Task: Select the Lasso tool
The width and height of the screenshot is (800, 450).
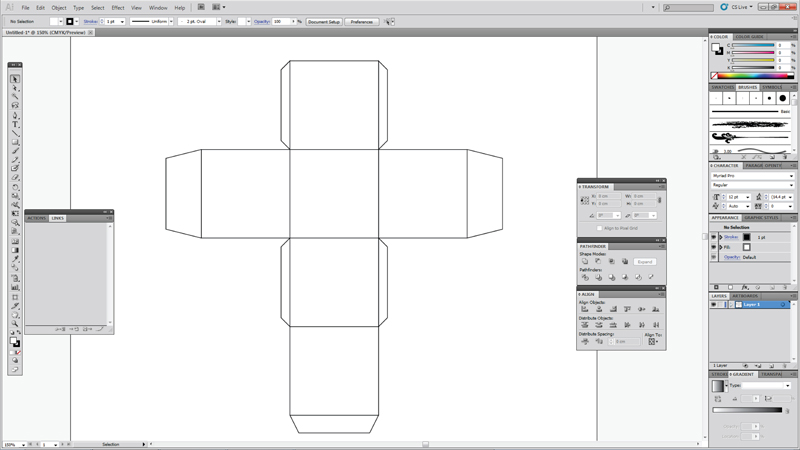Action: pyautogui.click(x=15, y=105)
